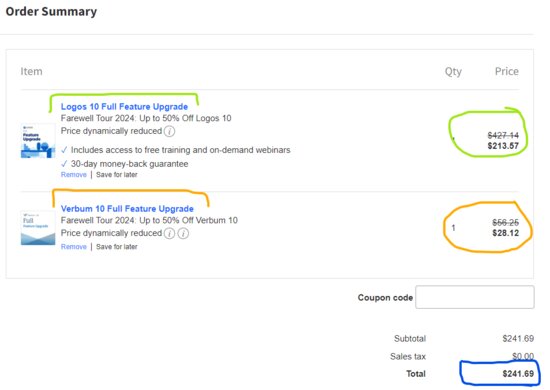Click the info icon beside Logos price reduced
Screen dimensions: 550x390
[169, 132]
